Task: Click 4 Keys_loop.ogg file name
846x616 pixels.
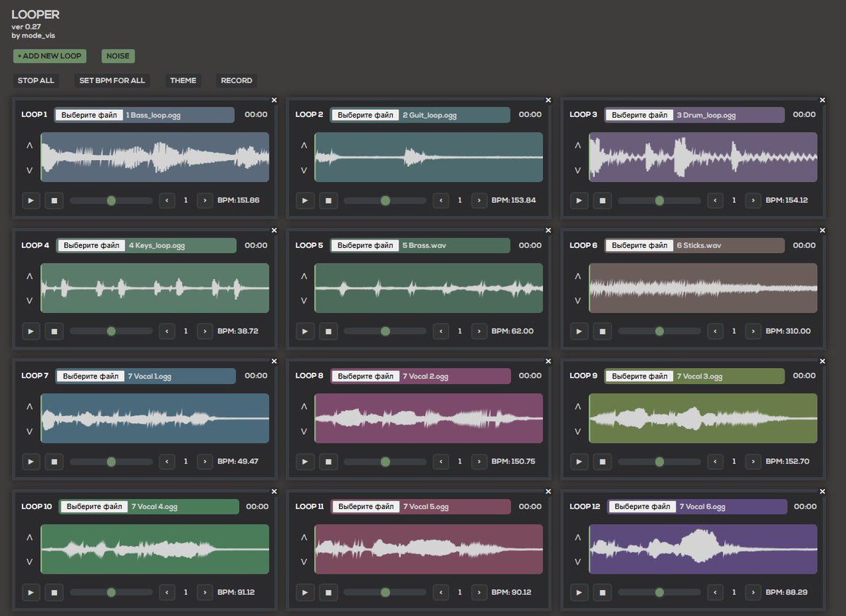Action: (157, 245)
